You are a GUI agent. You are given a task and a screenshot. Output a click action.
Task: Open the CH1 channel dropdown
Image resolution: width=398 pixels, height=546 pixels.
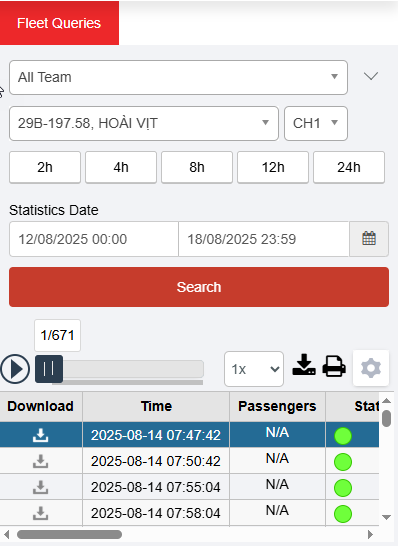pos(316,123)
